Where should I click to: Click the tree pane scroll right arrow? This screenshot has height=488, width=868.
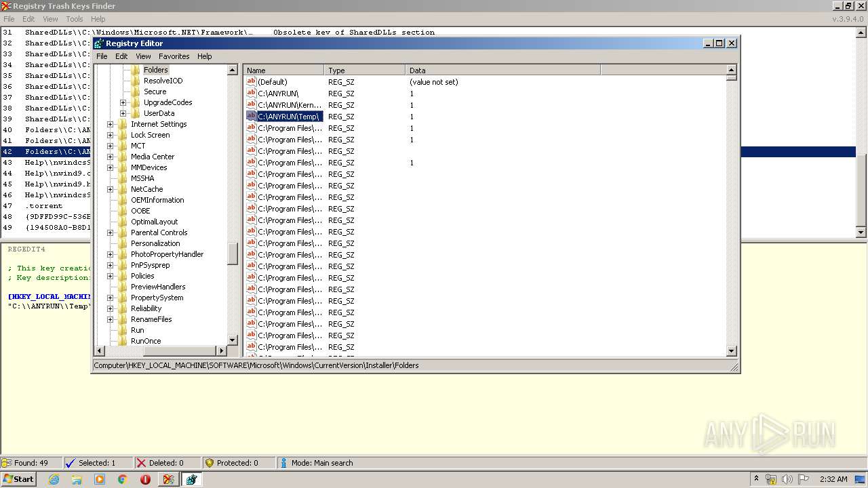pos(221,350)
